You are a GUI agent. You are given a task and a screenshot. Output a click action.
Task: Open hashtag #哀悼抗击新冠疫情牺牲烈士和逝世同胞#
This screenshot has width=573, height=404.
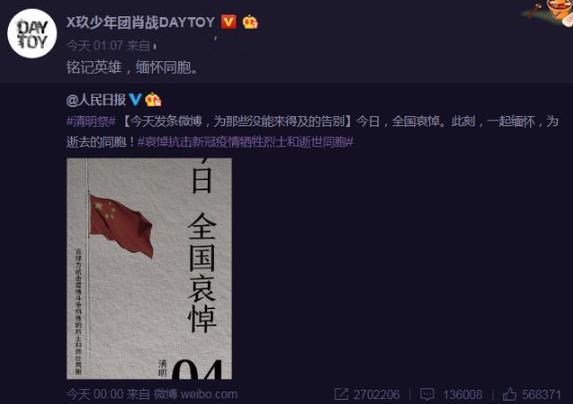tap(246, 142)
